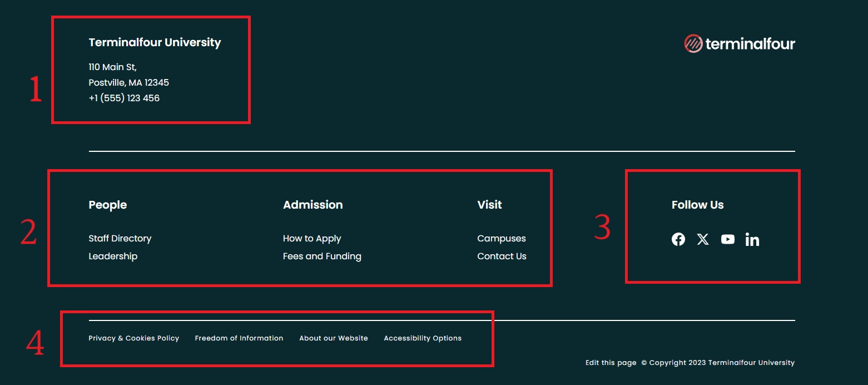Click the Terminalfour University name text
Image resolution: width=868 pixels, height=385 pixels.
(x=155, y=42)
